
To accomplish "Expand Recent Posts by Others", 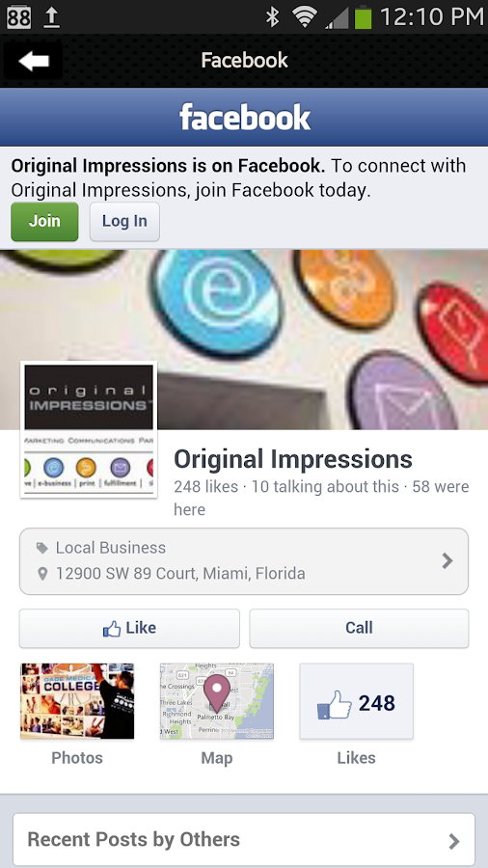I will [x=244, y=840].
